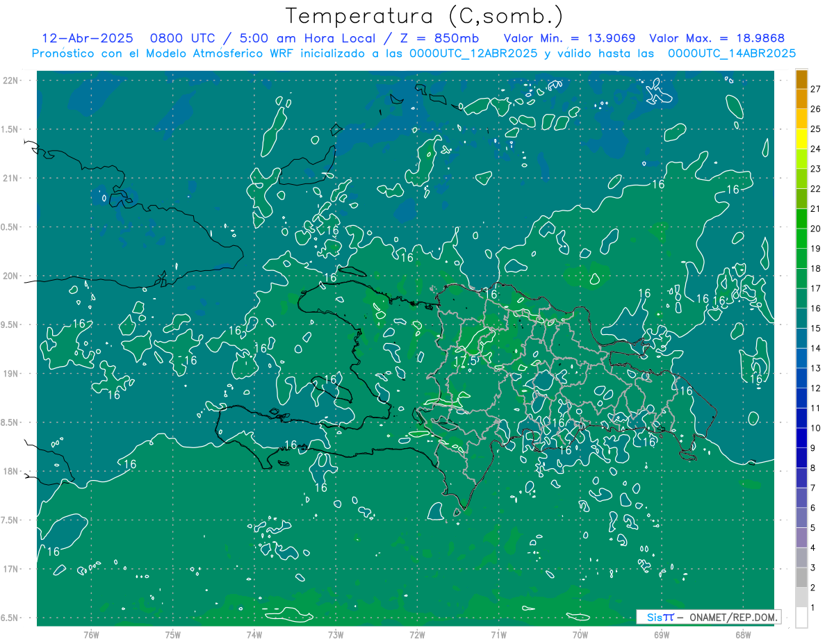
Task: Click the "5:00 am Hora Local" text
Action: pyautogui.click(x=307, y=38)
